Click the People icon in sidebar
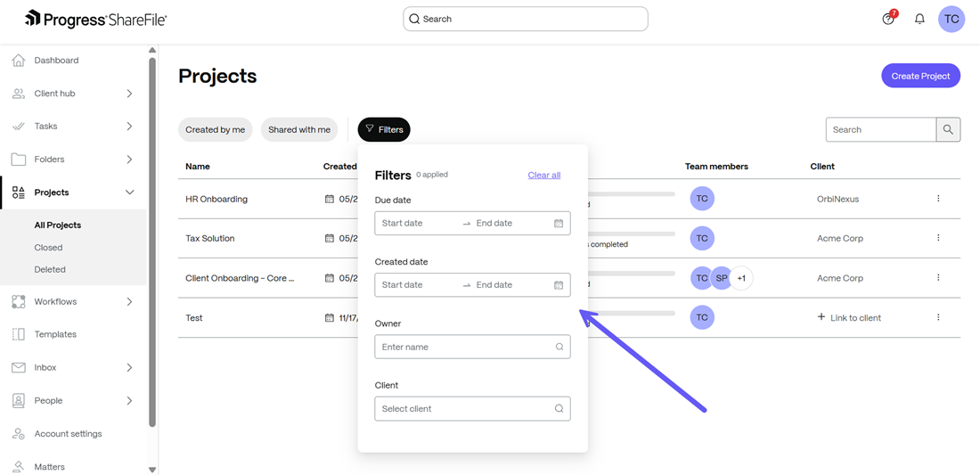 pos(19,401)
